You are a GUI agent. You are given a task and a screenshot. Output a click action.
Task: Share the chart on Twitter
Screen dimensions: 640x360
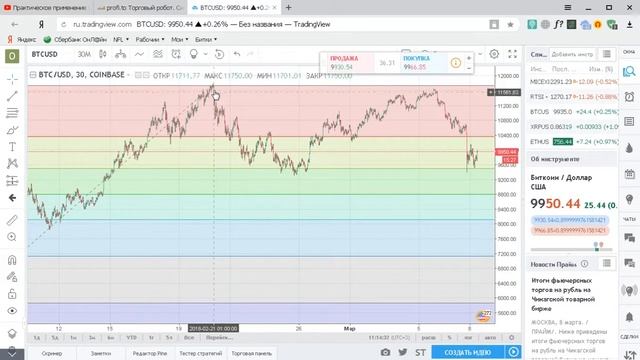[x=403, y=352]
